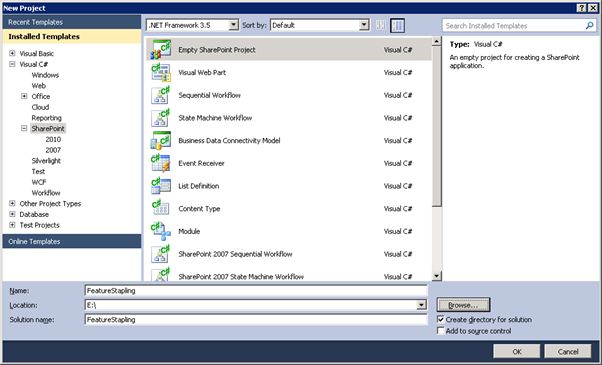Close the New Project dialog
The width and height of the screenshot is (602, 365).
[x=593, y=8]
